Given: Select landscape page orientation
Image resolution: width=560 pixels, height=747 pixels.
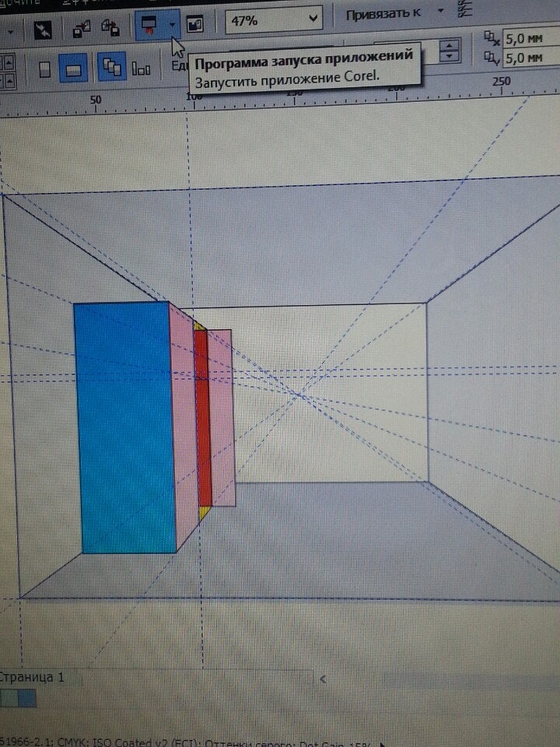Looking at the screenshot, I should [x=73, y=69].
